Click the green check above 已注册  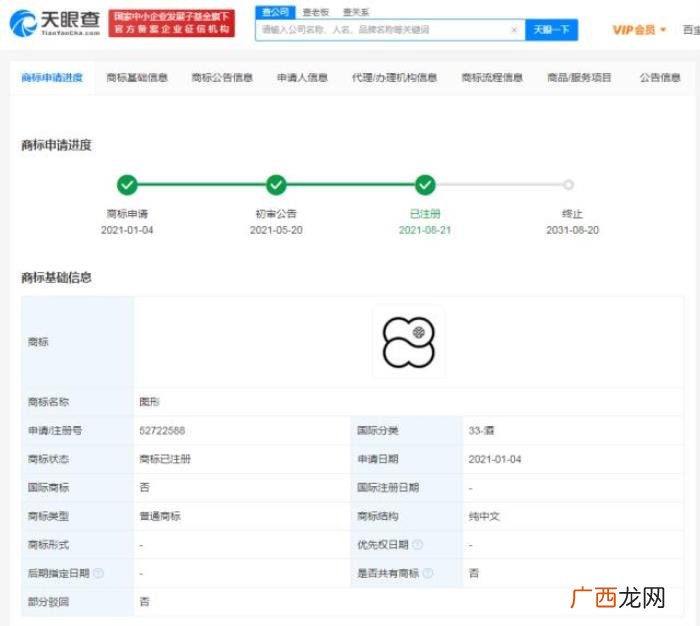[425, 184]
